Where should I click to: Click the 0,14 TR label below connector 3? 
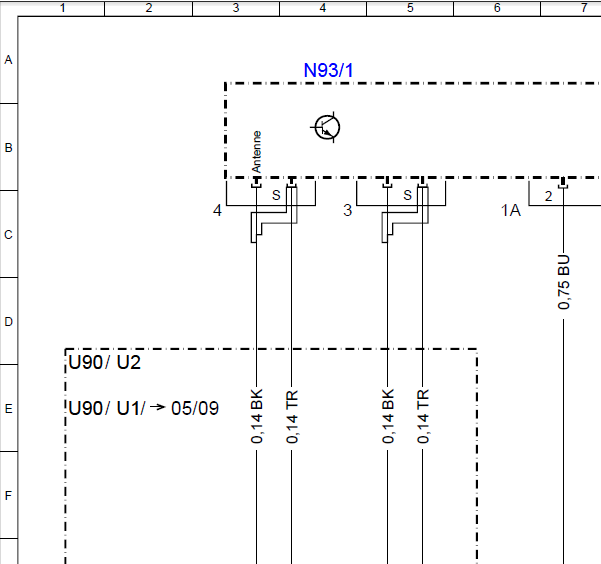point(423,416)
